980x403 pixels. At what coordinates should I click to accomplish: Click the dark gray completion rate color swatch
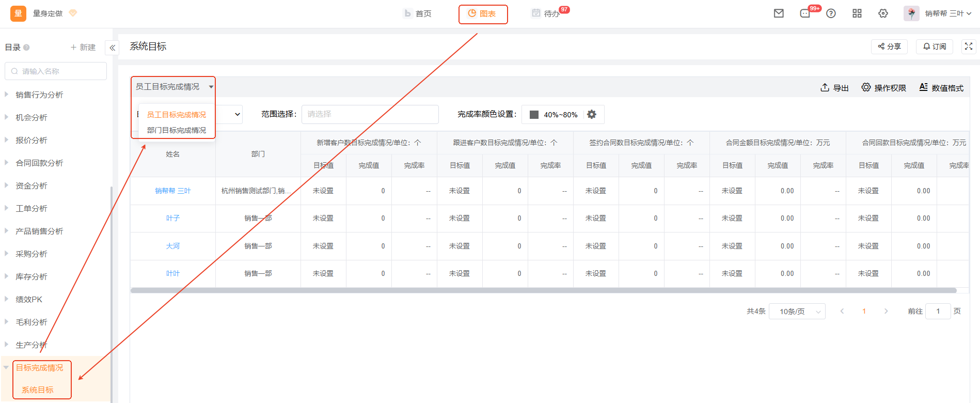point(534,115)
